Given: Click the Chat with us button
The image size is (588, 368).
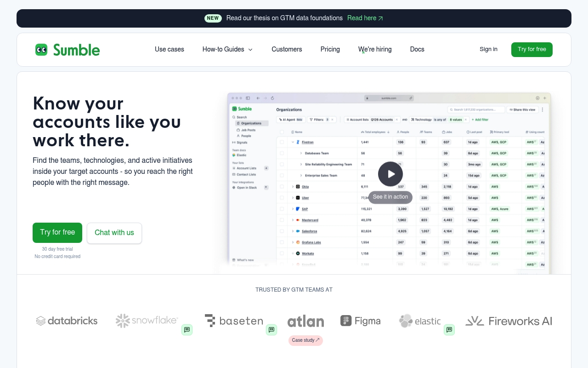Looking at the screenshot, I should (x=114, y=233).
